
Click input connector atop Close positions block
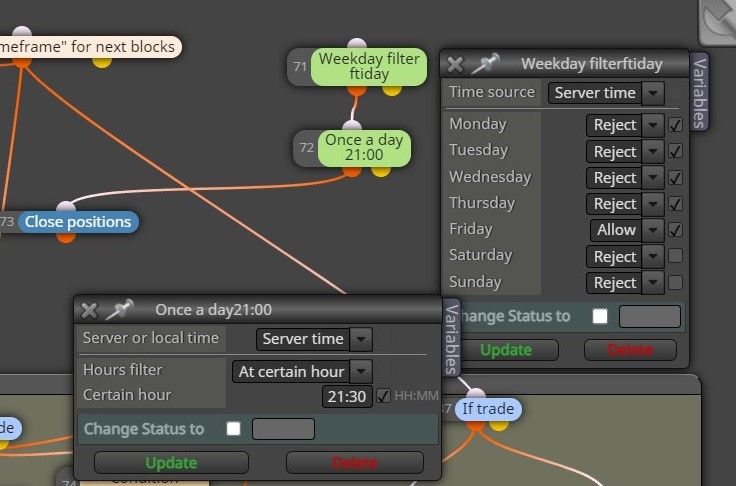66,208
